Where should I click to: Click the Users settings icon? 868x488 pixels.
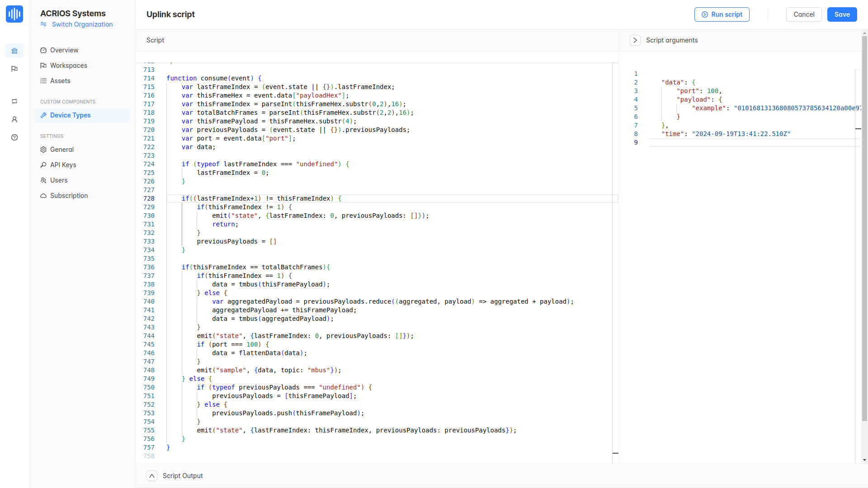pos(43,180)
